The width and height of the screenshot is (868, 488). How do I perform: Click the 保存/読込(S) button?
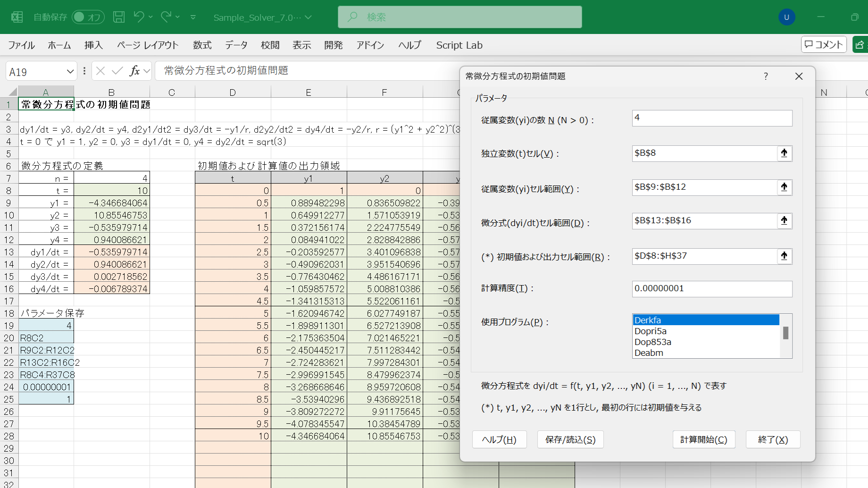point(570,439)
